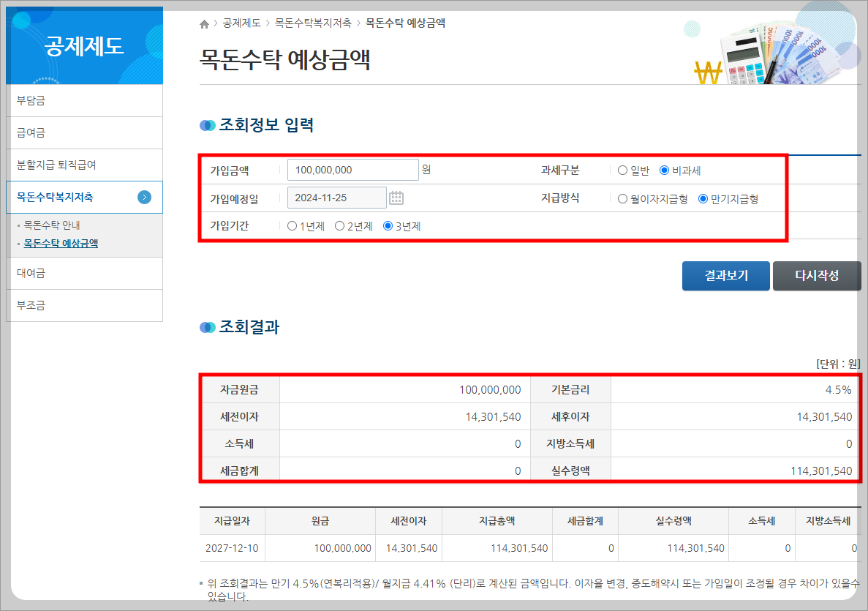
Task: Click the 다시작성 button
Action: point(817,276)
